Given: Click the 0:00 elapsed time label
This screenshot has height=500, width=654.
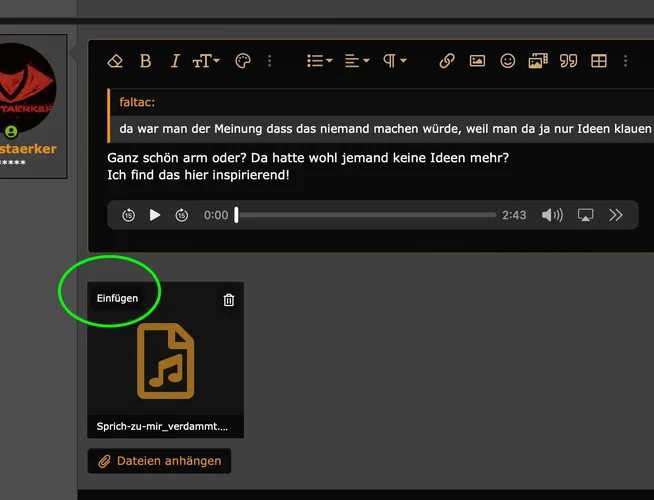Looking at the screenshot, I should click(216, 215).
